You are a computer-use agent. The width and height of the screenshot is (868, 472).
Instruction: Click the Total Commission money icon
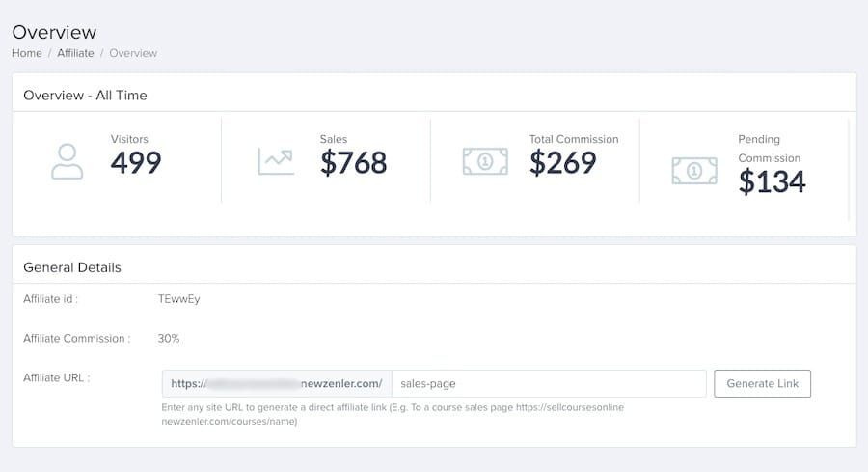click(485, 161)
